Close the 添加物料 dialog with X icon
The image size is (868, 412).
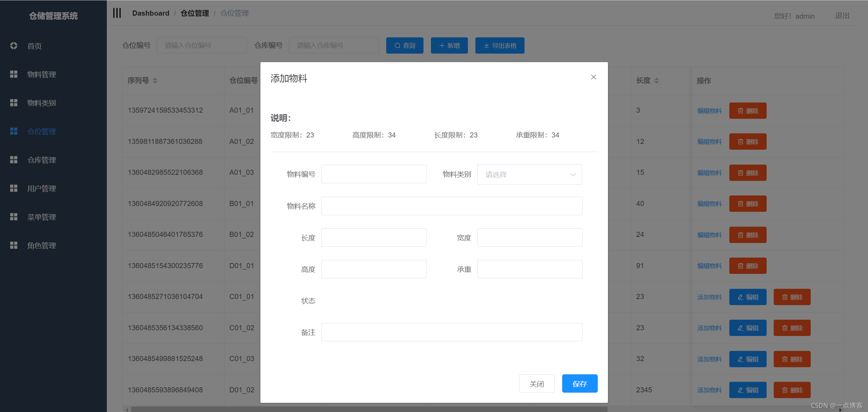(593, 77)
